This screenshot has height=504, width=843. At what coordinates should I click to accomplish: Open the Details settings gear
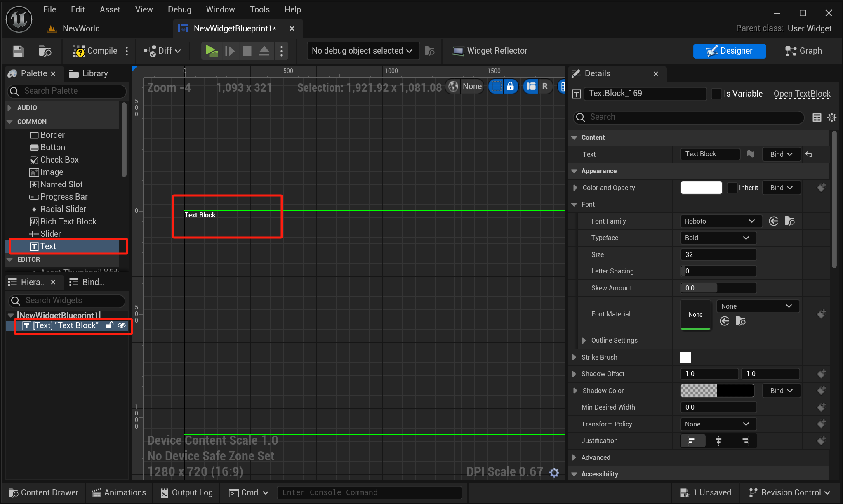[x=832, y=118]
